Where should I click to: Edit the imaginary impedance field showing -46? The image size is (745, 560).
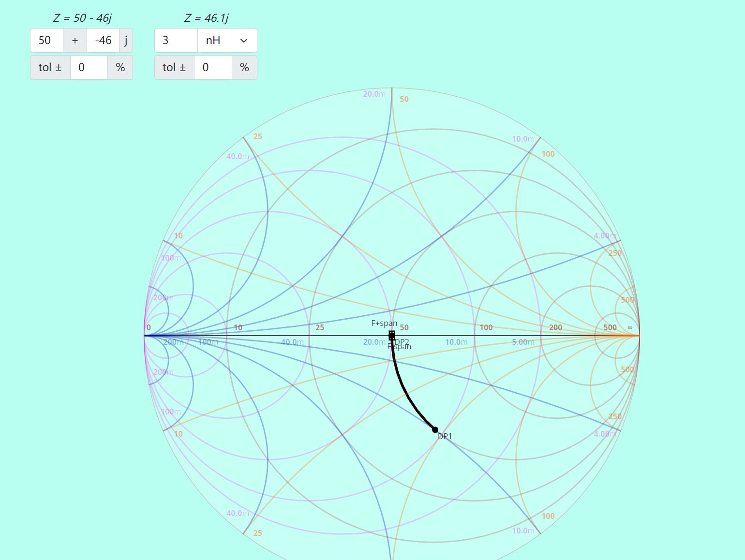tap(103, 41)
